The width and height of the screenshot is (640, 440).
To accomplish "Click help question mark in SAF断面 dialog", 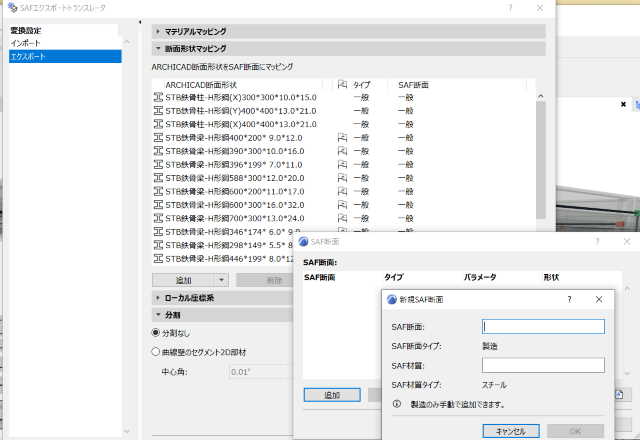I will coord(598,241).
